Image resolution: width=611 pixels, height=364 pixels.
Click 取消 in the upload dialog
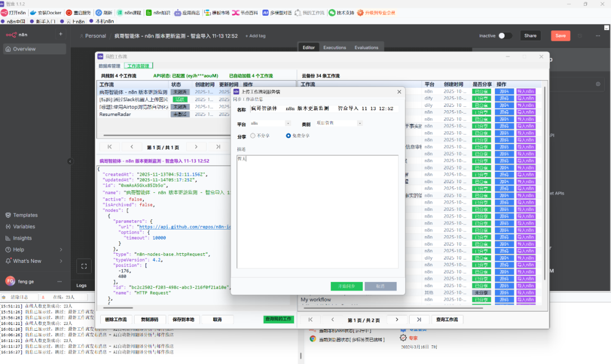[x=380, y=286]
